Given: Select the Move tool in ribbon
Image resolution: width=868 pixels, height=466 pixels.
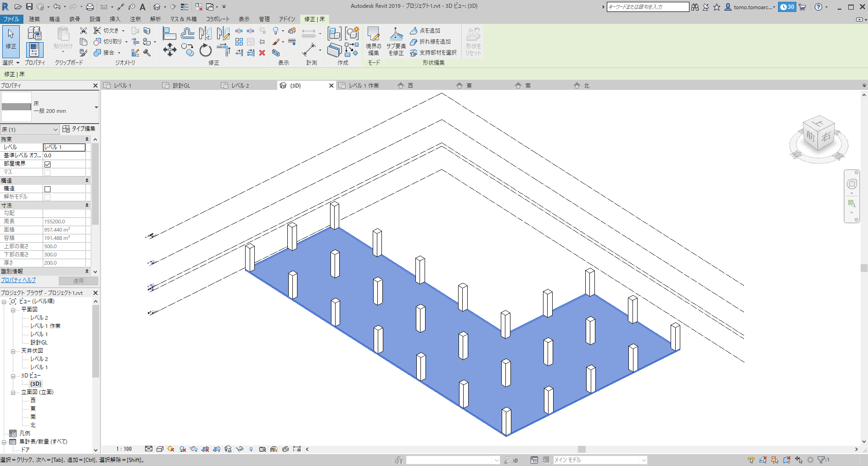Looking at the screenshot, I should 169,50.
